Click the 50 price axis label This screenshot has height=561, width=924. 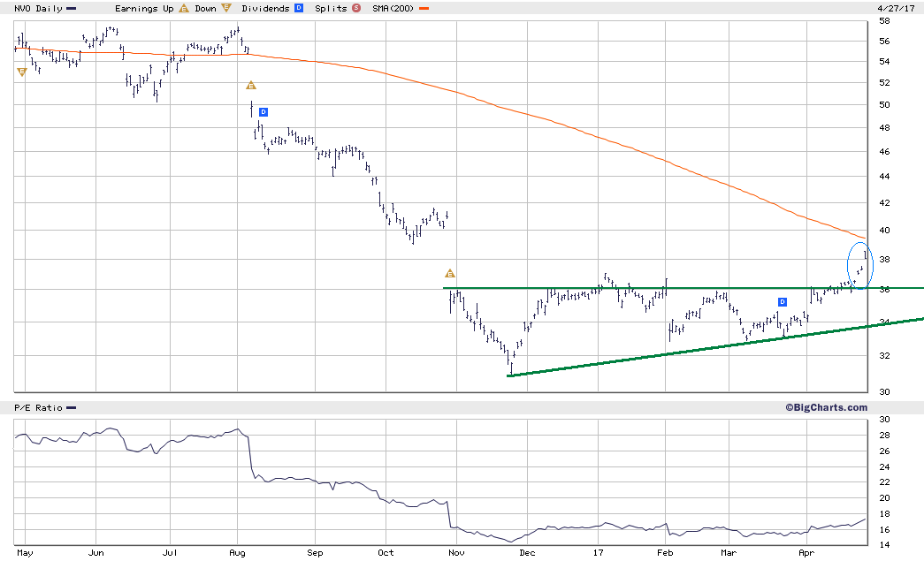coord(884,105)
